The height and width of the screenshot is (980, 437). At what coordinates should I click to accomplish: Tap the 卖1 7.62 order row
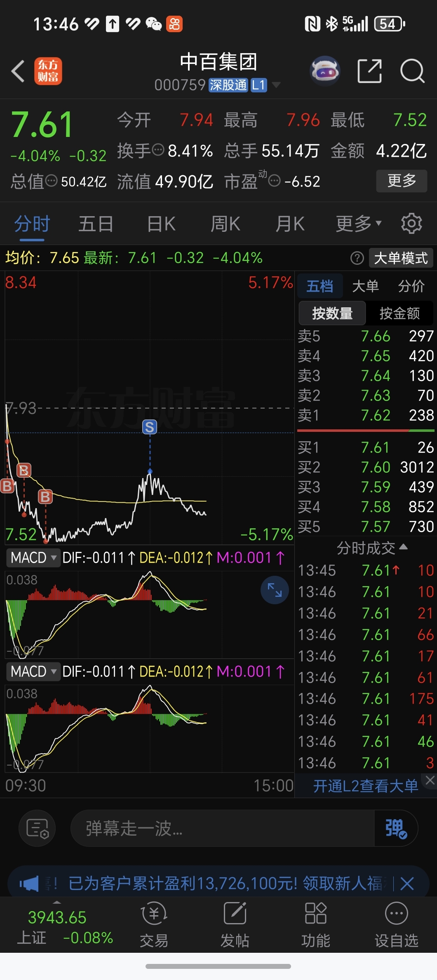366,415
